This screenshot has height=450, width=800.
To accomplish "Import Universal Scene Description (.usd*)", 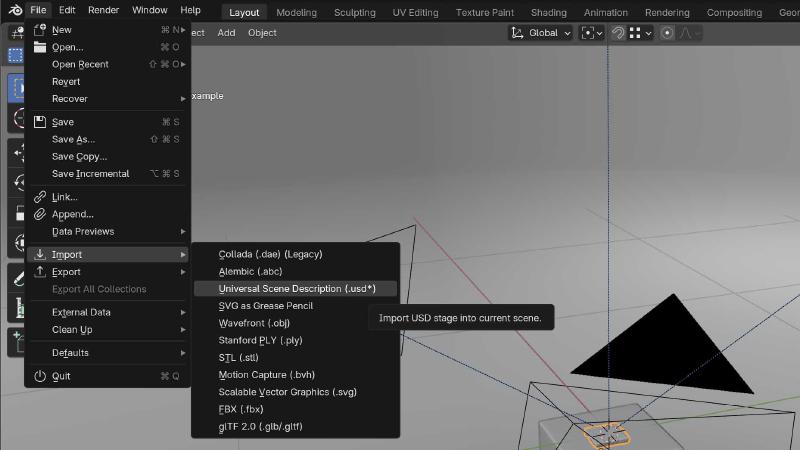I will (x=295, y=289).
